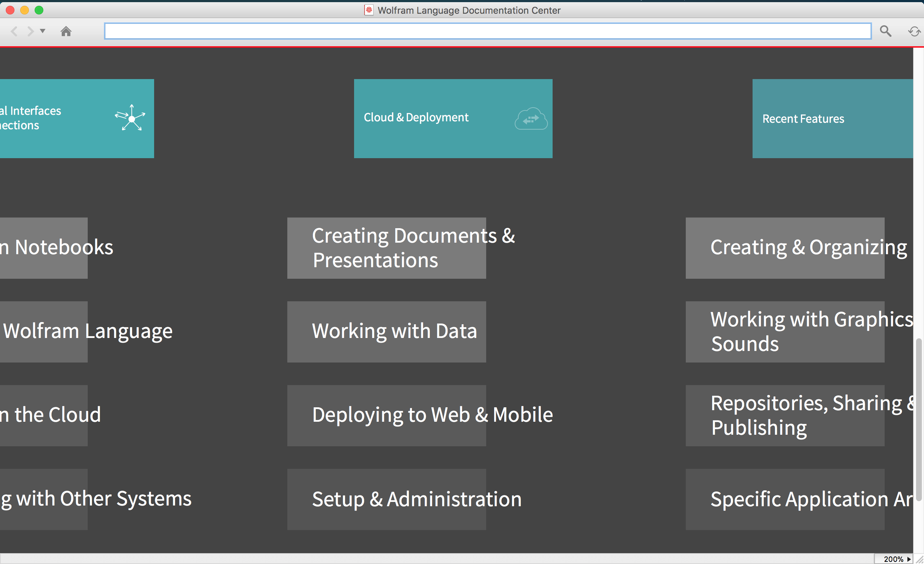This screenshot has width=924, height=564.
Task: Click the horizontal scrollbar at bottom
Action: (x=437, y=558)
